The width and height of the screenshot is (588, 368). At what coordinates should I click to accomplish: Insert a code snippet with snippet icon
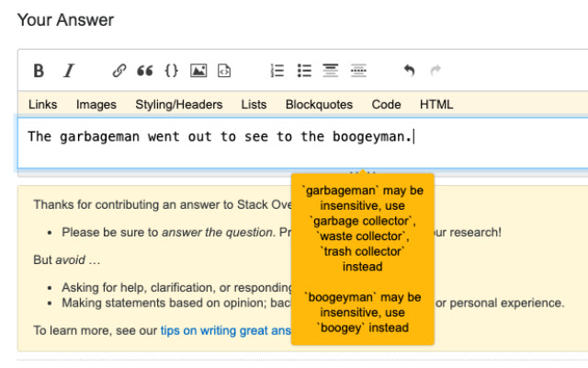pyautogui.click(x=224, y=71)
